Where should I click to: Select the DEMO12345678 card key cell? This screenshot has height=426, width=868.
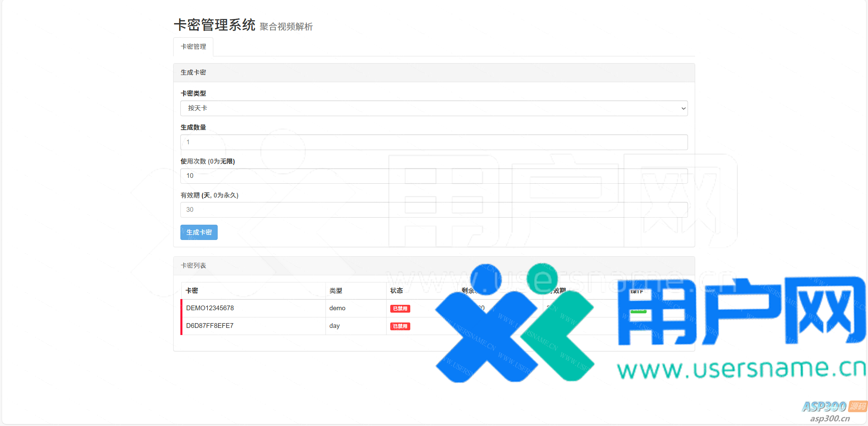[210, 308]
